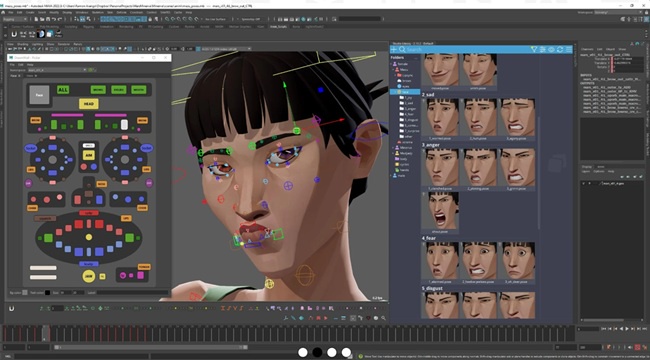This screenshot has height=360, width=650.
Task: Click the yellow AIM button in Picker
Action: (x=88, y=155)
